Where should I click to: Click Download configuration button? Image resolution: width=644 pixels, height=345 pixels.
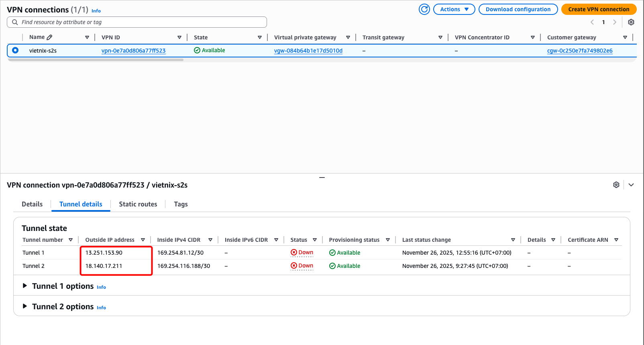tap(518, 9)
